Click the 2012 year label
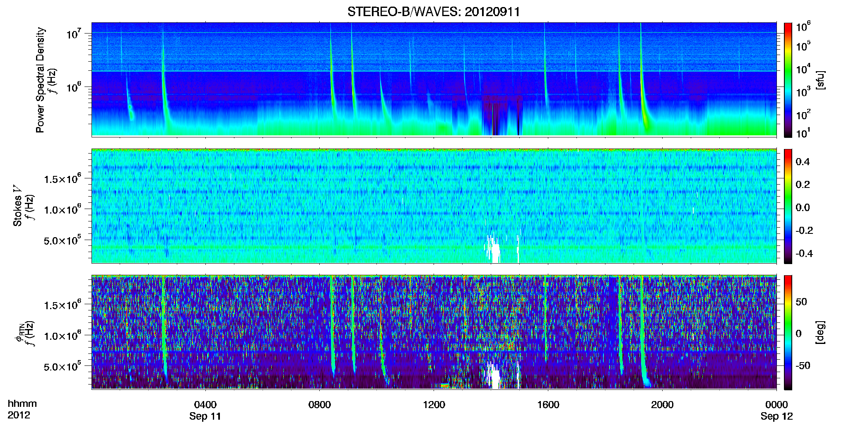Viewport: 868px width, 447px height. [x=19, y=415]
